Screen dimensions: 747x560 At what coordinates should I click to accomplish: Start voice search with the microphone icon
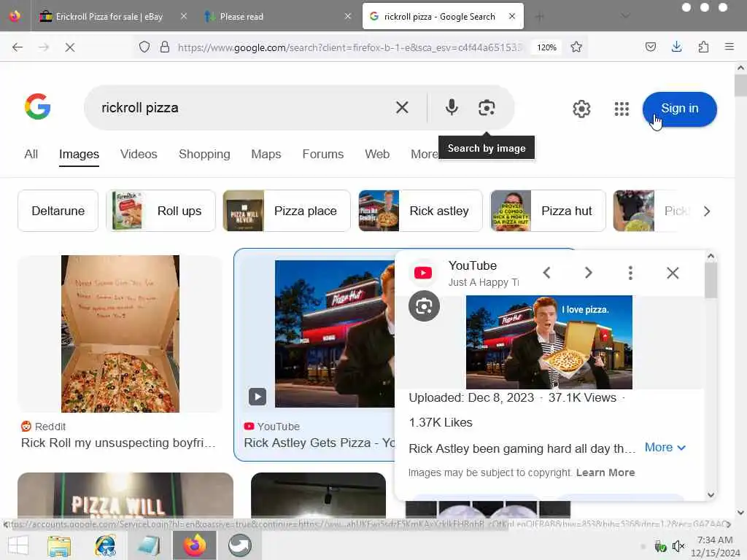pos(452,108)
